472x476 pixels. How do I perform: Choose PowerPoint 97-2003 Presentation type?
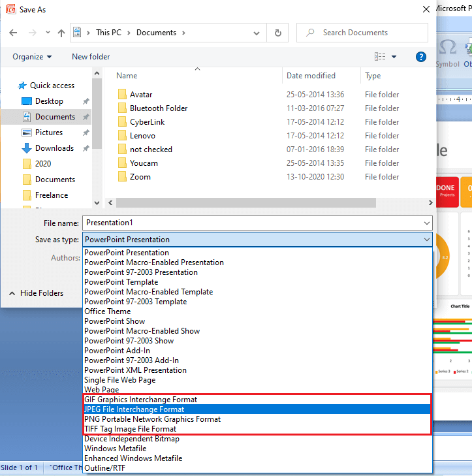257,272
